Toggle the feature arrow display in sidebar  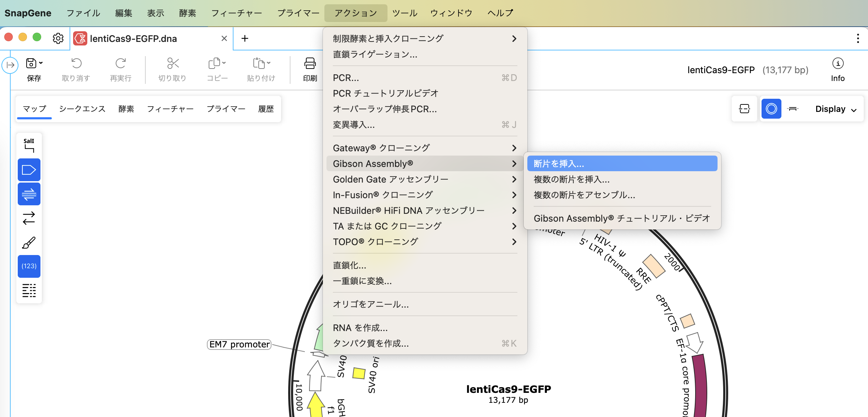pyautogui.click(x=29, y=169)
